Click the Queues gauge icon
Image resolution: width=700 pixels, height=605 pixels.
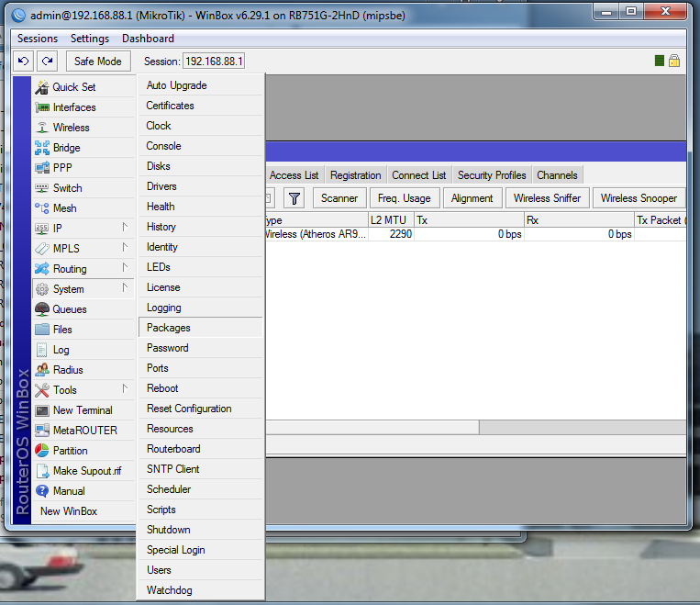pos(42,309)
